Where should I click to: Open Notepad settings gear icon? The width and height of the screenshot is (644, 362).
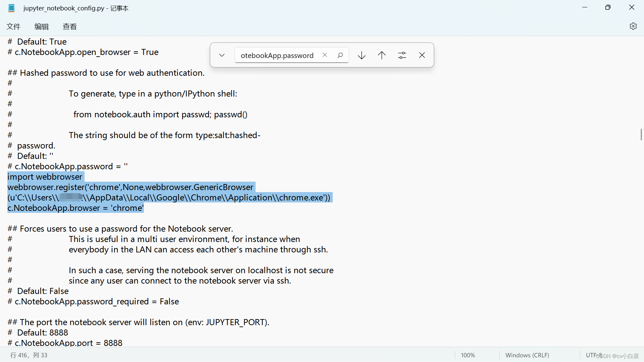(633, 26)
